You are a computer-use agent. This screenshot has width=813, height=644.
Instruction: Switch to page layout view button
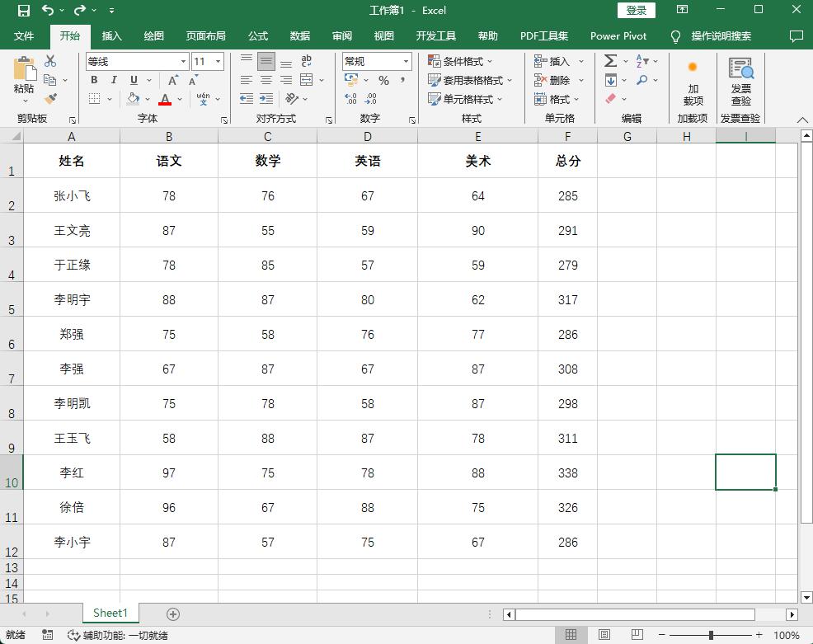tap(604, 635)
